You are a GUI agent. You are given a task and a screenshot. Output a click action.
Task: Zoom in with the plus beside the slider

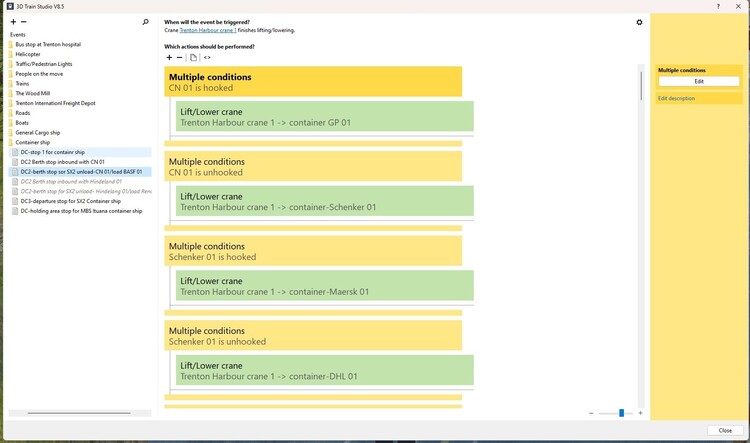pyautogui.click(x=640, y=413)
